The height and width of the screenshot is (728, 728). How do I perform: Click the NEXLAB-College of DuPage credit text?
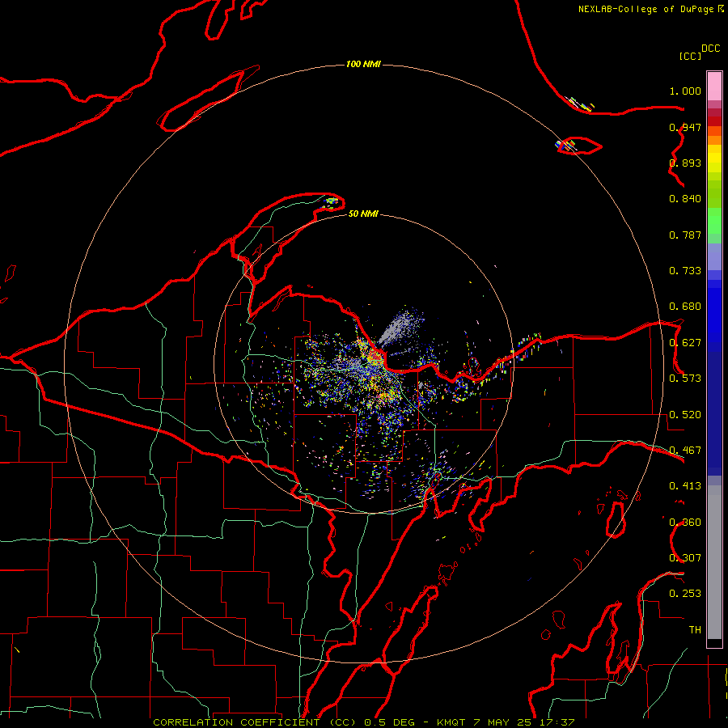(x=651, y=9)
